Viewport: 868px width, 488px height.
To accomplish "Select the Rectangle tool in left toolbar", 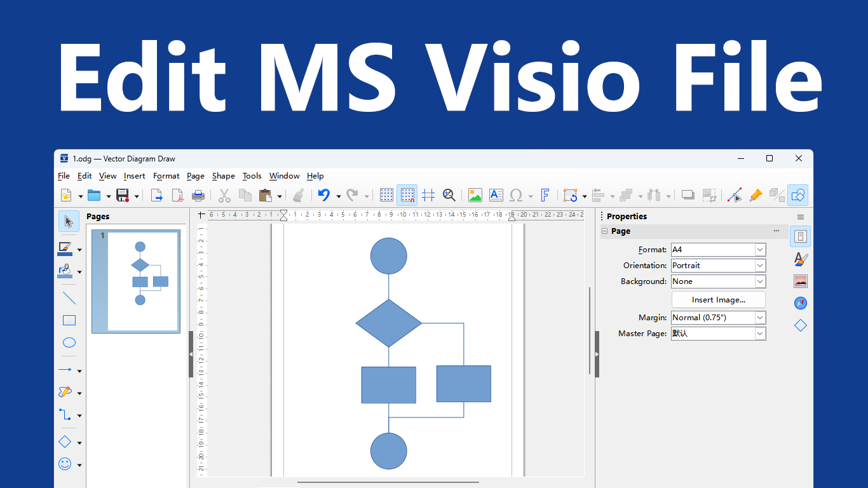I will 69,320.
